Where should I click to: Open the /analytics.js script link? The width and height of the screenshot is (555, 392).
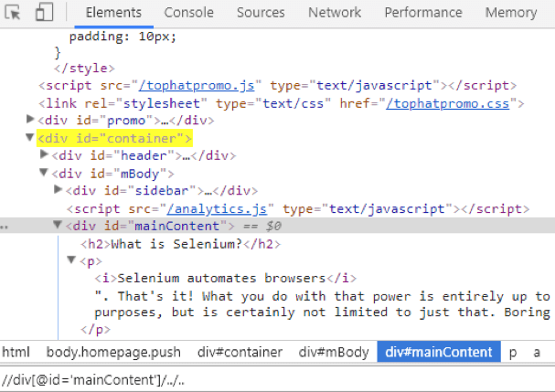click(x=217, y=209)
